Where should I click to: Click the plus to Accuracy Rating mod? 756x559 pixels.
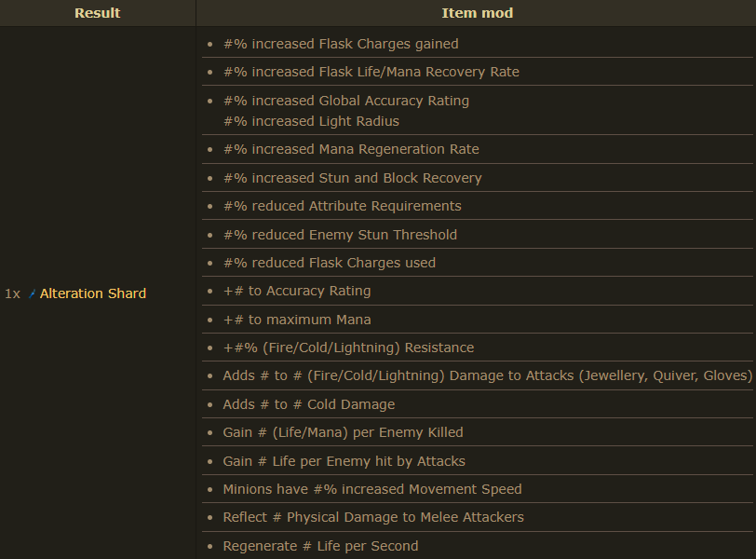tap(296, 291)
